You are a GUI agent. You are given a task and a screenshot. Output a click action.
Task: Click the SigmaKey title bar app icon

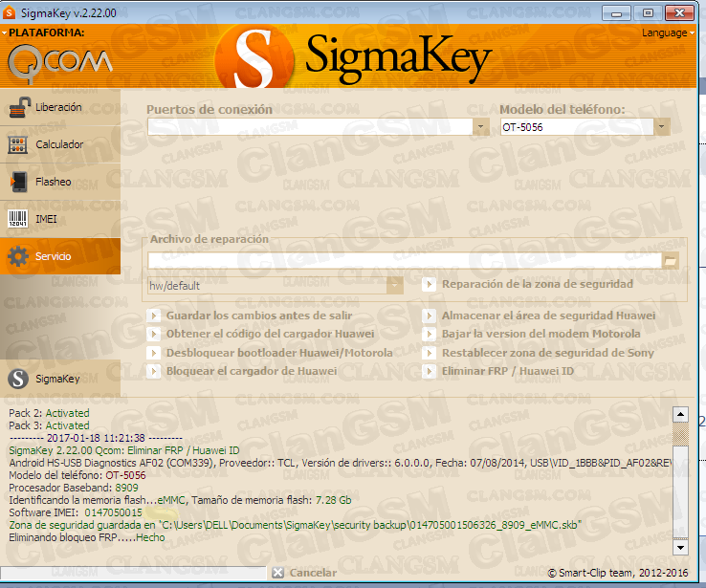[x=9, y=12]
